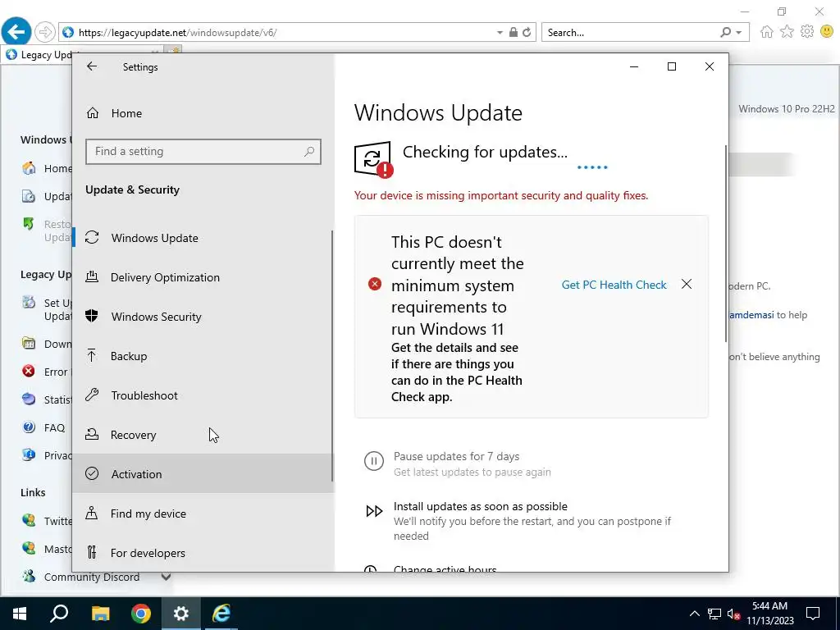
Task: Click the fast-forward install updates icon
Action: (374, 511)
